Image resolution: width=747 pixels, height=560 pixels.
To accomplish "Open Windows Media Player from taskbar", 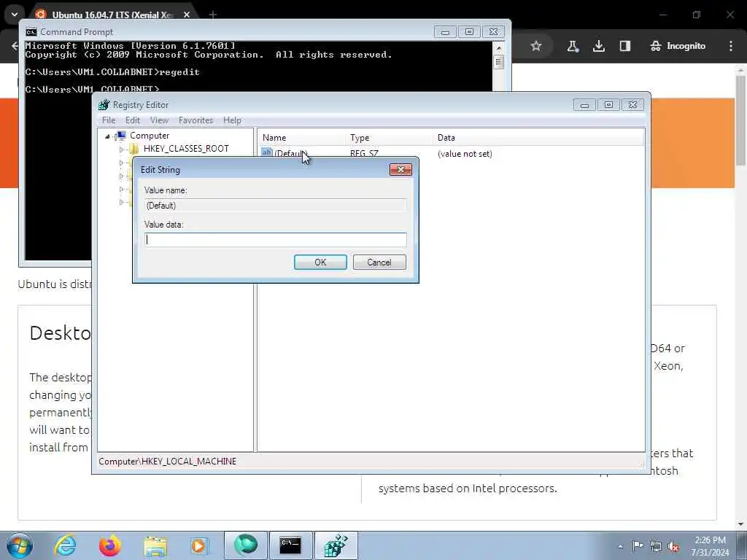I will tap(199, 545).
